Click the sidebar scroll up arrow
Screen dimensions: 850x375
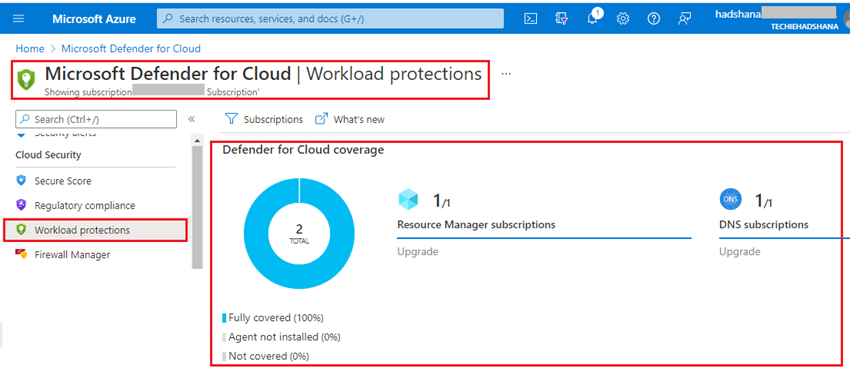[197, 141]
